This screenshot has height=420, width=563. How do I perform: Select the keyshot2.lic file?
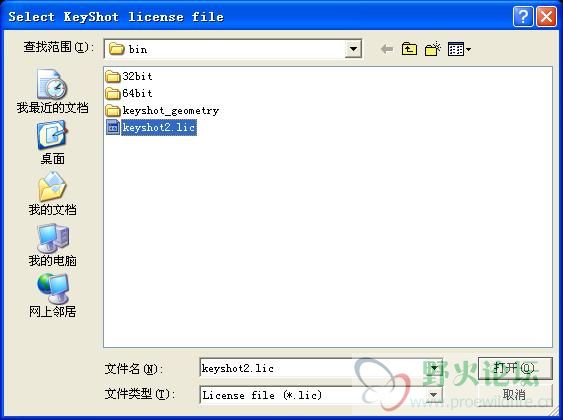click(x=151, y=127)
